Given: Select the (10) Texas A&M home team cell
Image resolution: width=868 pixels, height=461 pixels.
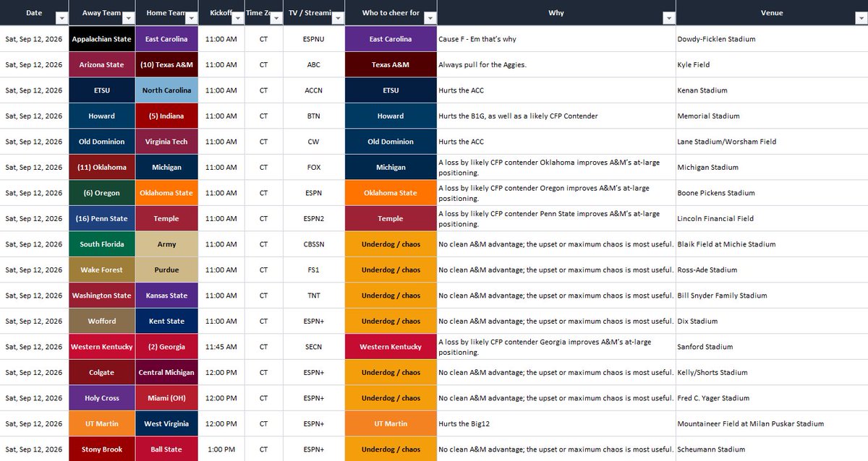Looking at the screenshot, I should click(x=167, y=65).
